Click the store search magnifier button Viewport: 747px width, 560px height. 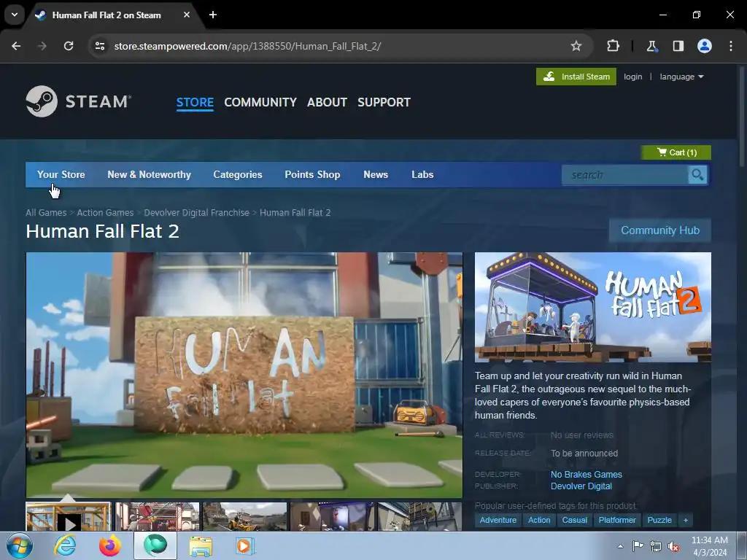click(x=697, y=175)
